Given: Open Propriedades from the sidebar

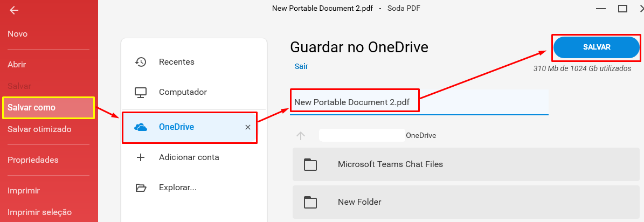Looking at the screenshot, I should [x=33, y=159].
